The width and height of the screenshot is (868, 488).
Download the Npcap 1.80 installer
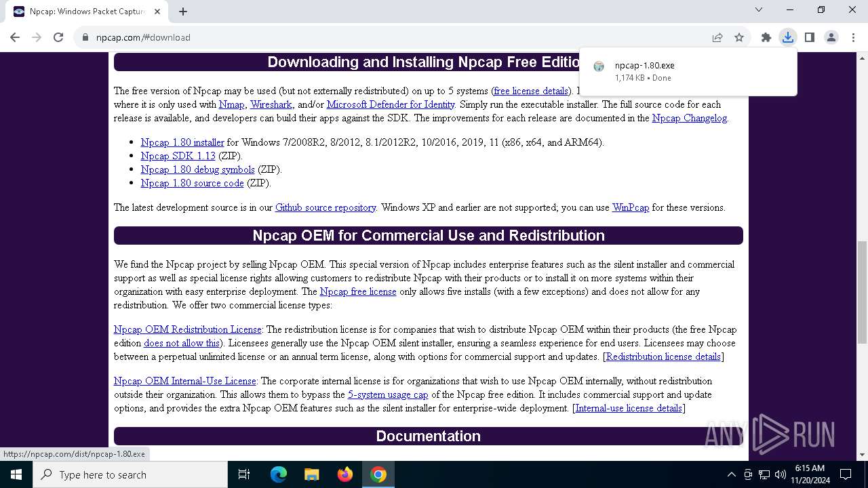[x=182, y=142]
